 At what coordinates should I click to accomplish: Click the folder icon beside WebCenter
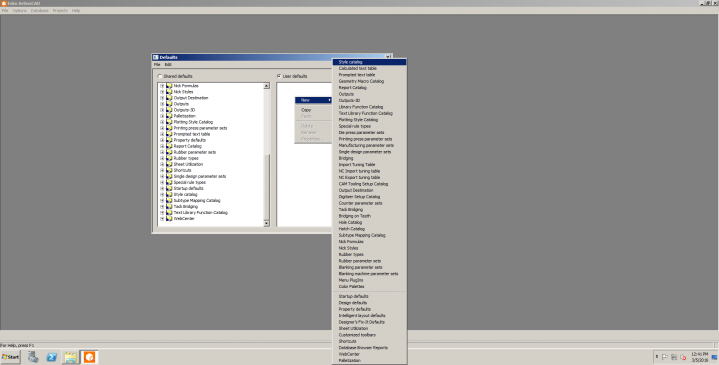tap(169, 219)
